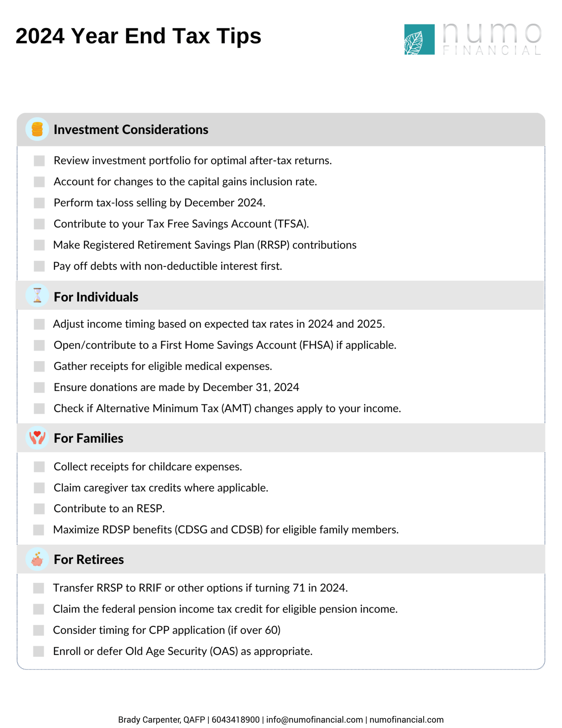The image size is (562, 728).
Task: Click the piggy bank For Retirees icon
Action: click(37, 559)
